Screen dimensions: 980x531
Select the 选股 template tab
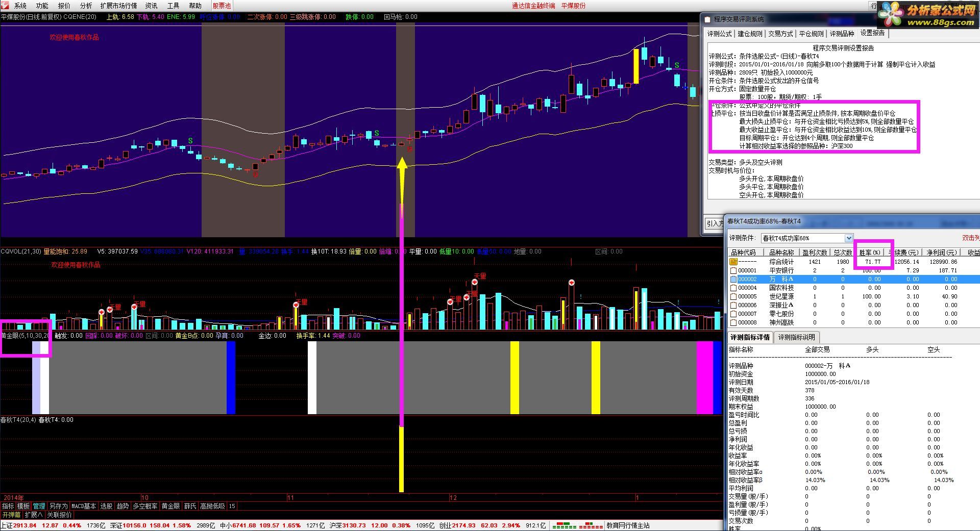tap(106, 506)
